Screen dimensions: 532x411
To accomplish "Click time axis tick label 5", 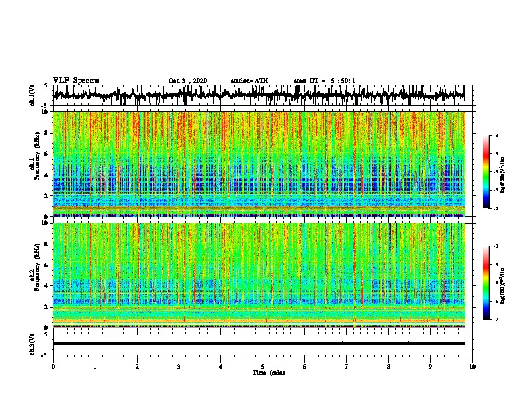I will point(263,367).
